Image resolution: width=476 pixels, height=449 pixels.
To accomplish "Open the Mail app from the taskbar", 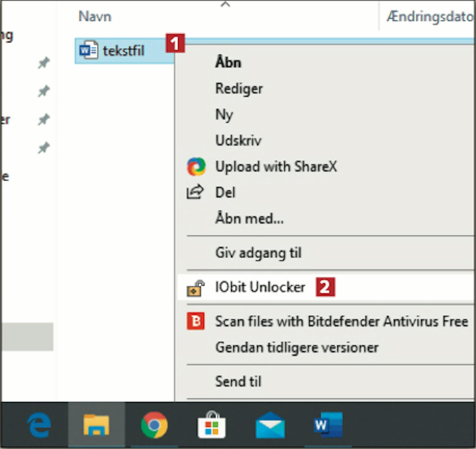I will click(x=270, y=425).
